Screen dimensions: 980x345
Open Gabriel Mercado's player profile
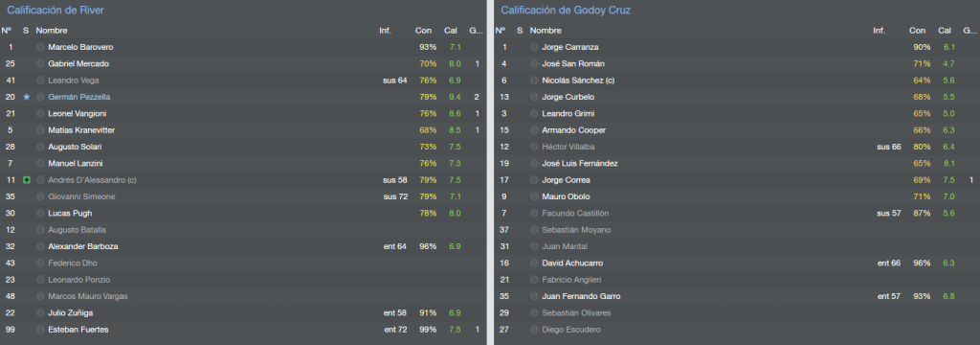click(78, 64)
